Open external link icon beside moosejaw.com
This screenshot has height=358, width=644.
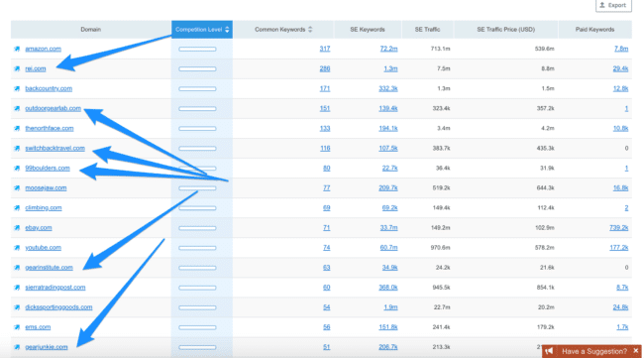pyautogui.click(x=17, y=188)
